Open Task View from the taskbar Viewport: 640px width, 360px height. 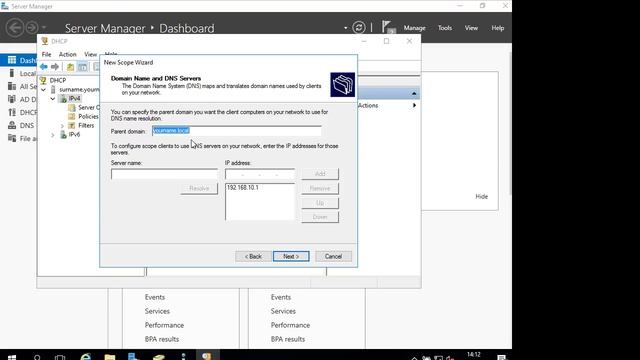[60, 357]
